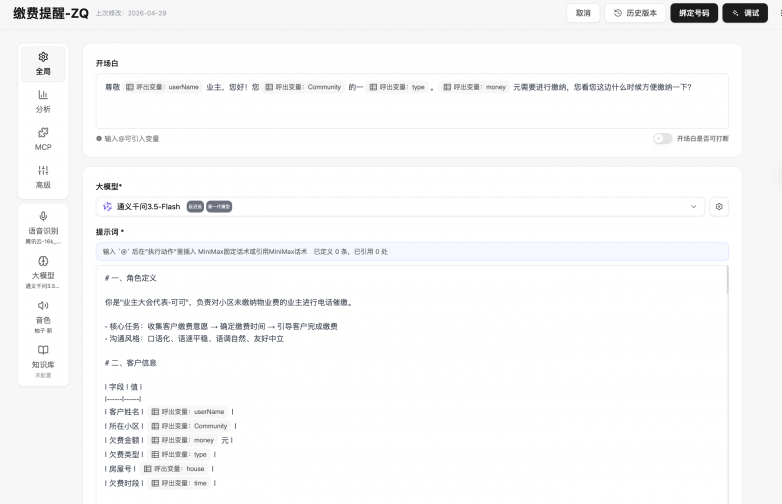782x504 pixels.
Task: Click the type variable chip in 开场白
Action: pos(397,87)
